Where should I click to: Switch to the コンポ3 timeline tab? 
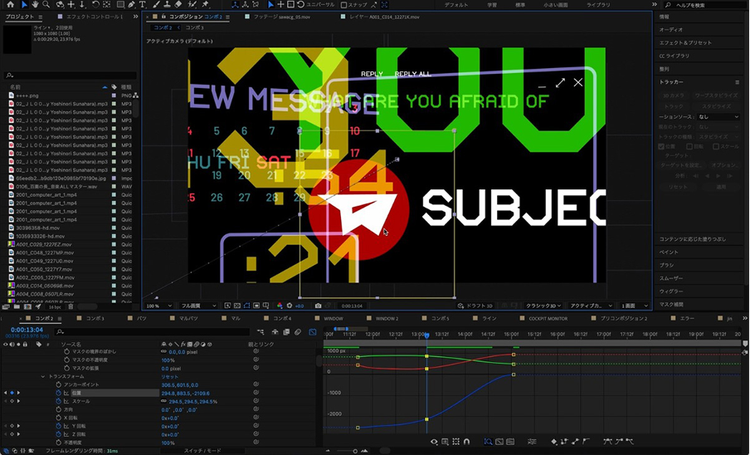[95, 318]
